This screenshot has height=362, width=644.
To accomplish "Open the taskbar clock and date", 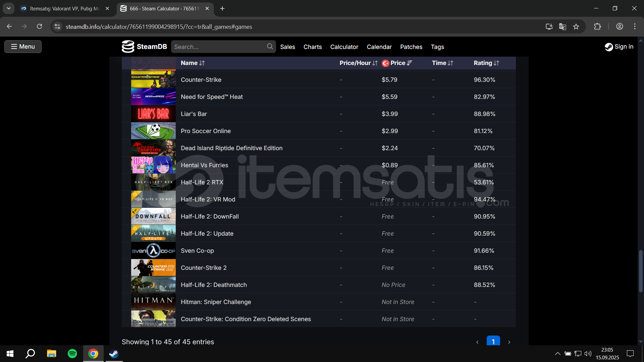I will point(607,354).
